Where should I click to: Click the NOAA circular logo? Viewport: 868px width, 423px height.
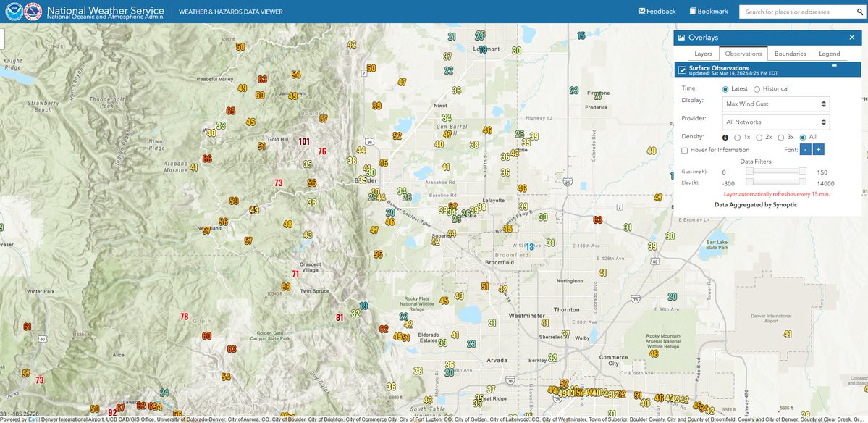(x=14, y=12)
